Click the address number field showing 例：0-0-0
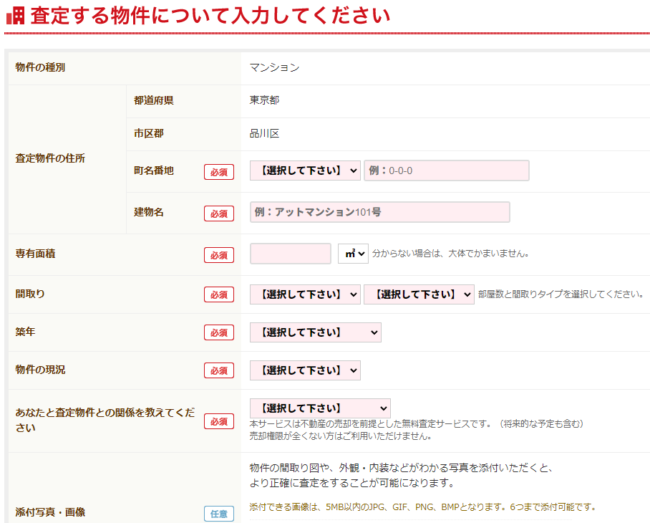 446,170
